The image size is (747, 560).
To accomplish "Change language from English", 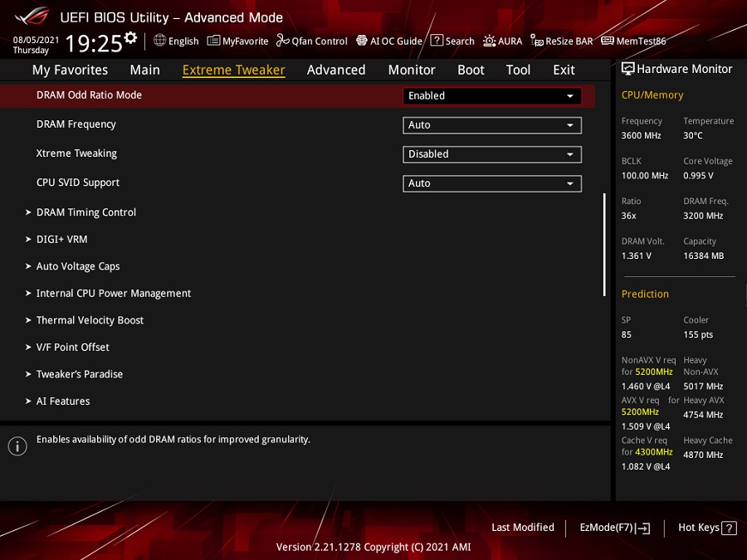I will click(183, 41).
